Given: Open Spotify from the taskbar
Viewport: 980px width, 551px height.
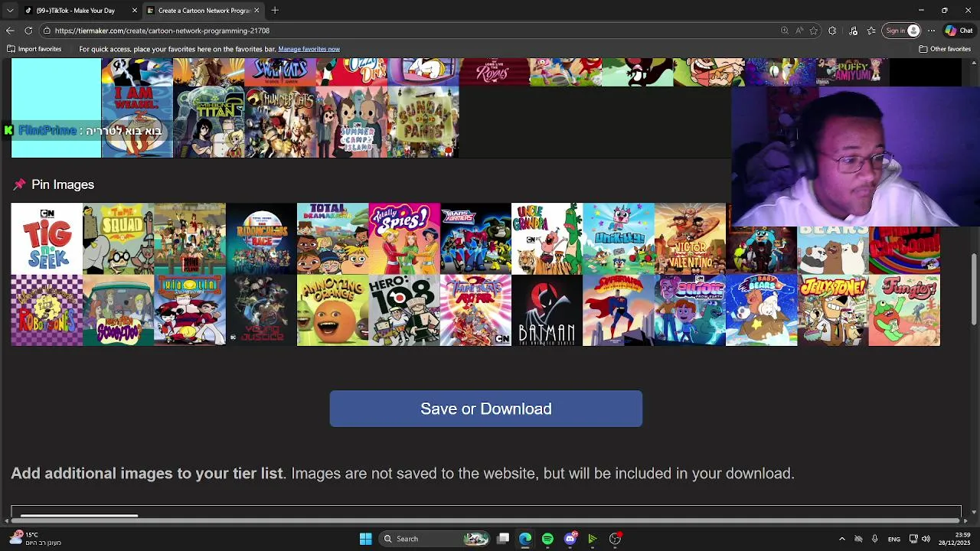Looking at the screenshot, I should pos(547,539).
